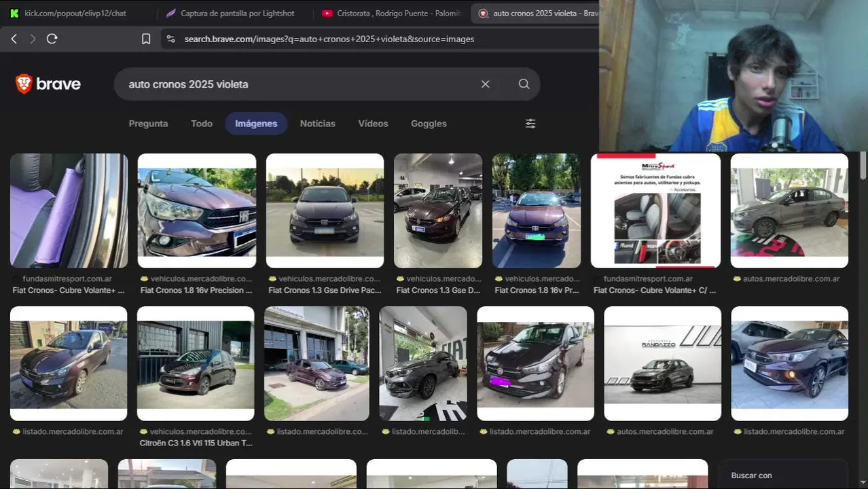Screen dimensions: 868x489
Task: Open Fiat Cronos 1.8 16v Pr... parking thumbnail
Action: point(537,211)
